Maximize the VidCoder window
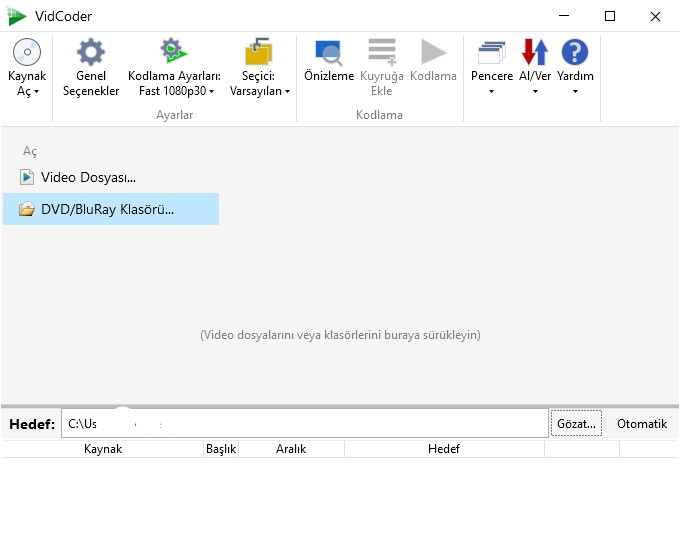This screenshot has width=680, height=548. click(610, 16)
